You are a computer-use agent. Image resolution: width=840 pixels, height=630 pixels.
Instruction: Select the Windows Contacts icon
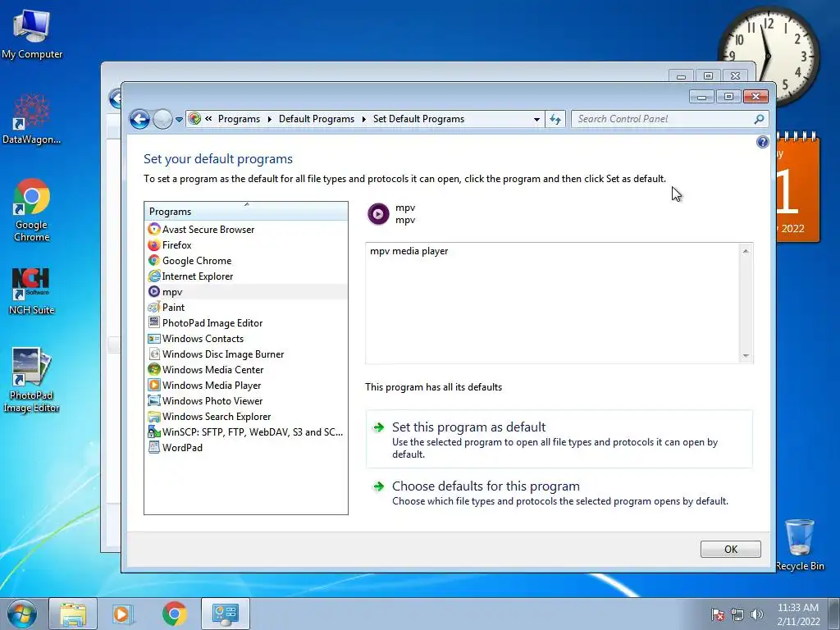pos(154,339)
